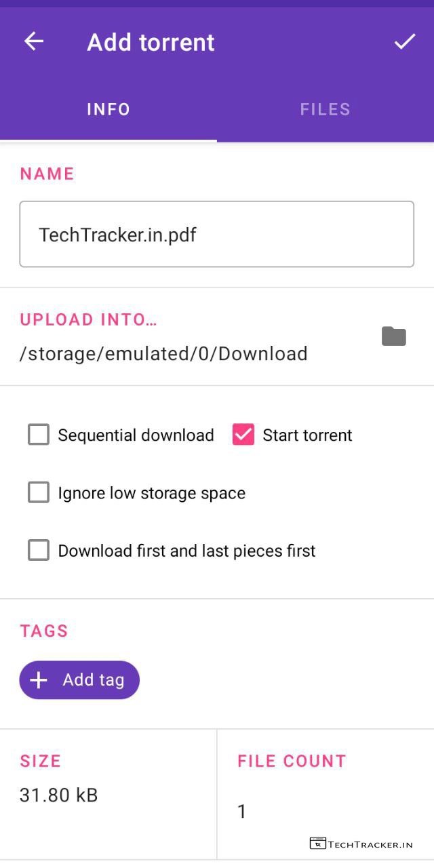
Task: Tap the /storage/emulated/0/Download path
Action: (163, 353)
